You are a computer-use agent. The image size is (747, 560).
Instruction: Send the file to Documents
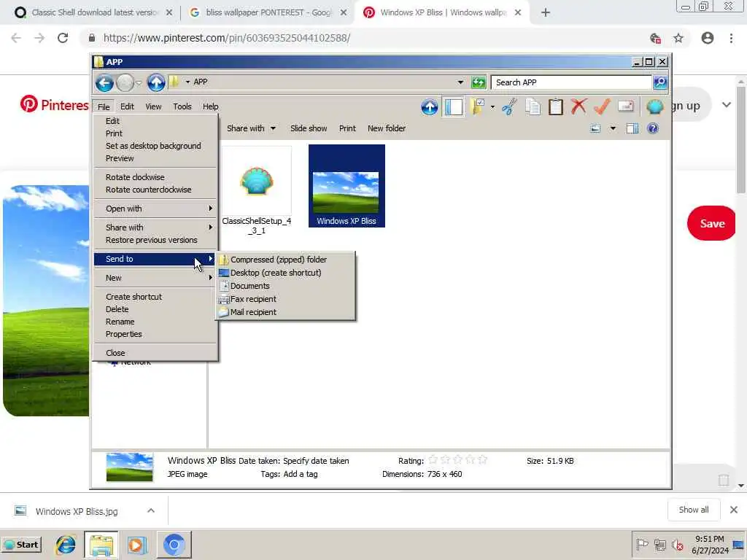coord(286,286)
